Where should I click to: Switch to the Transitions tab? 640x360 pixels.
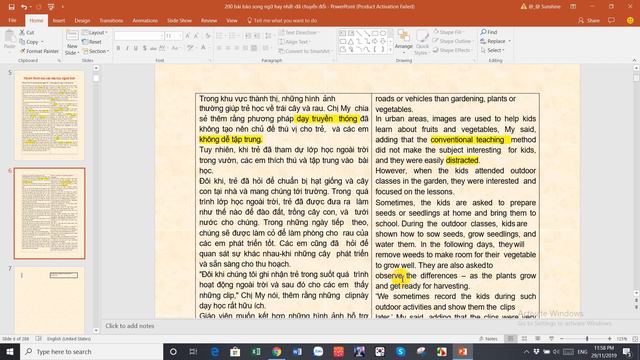coord(111,20)
